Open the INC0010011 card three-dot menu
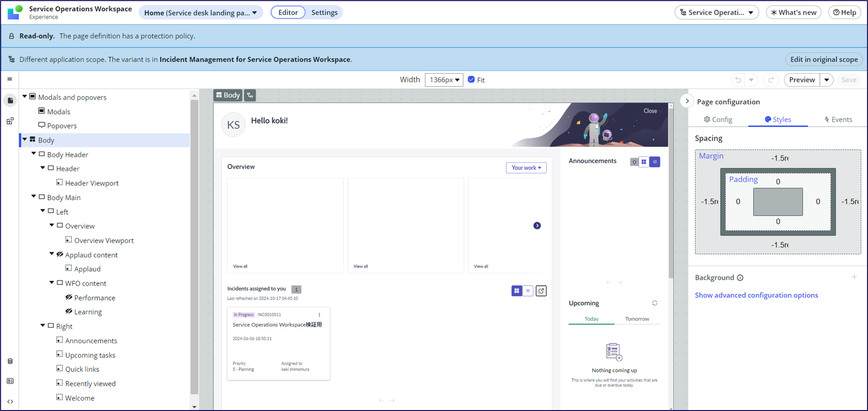This screenshot has width=868, height=411. tap(319, 315)
